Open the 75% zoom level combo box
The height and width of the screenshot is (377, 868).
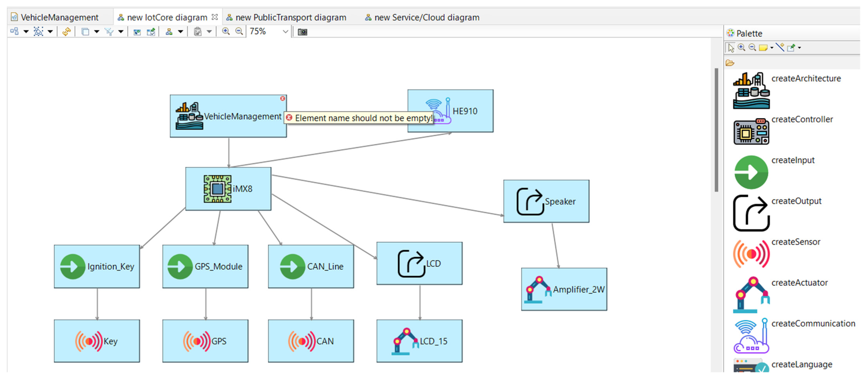(285, 32)
